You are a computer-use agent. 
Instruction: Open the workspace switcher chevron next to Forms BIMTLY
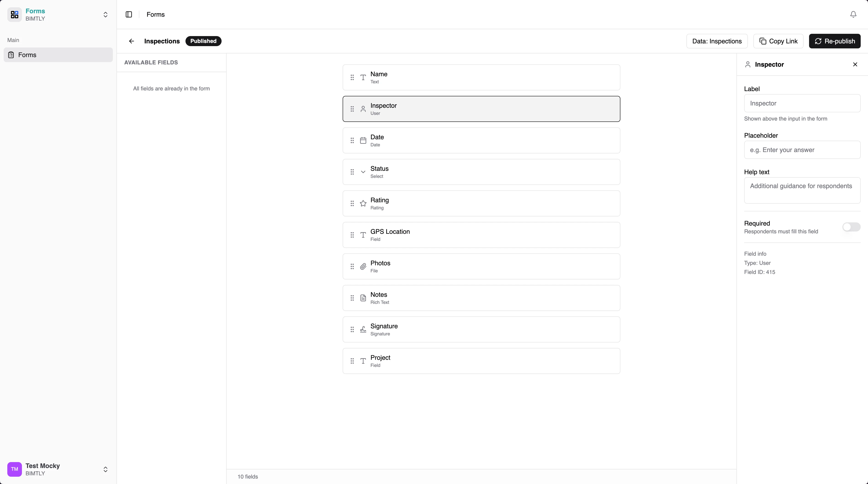click(106, 14)
